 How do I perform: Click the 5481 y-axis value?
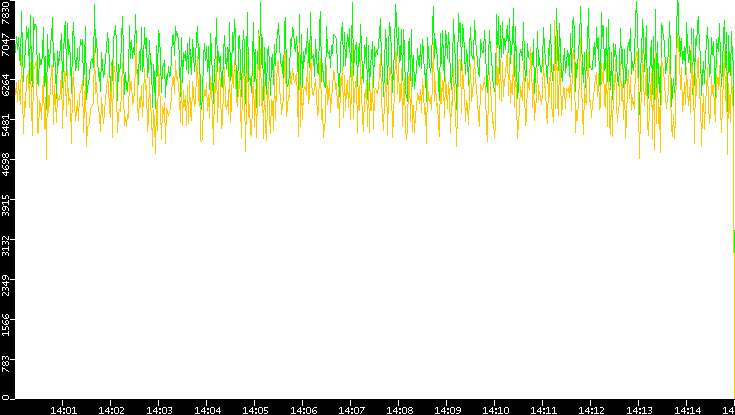6,125
